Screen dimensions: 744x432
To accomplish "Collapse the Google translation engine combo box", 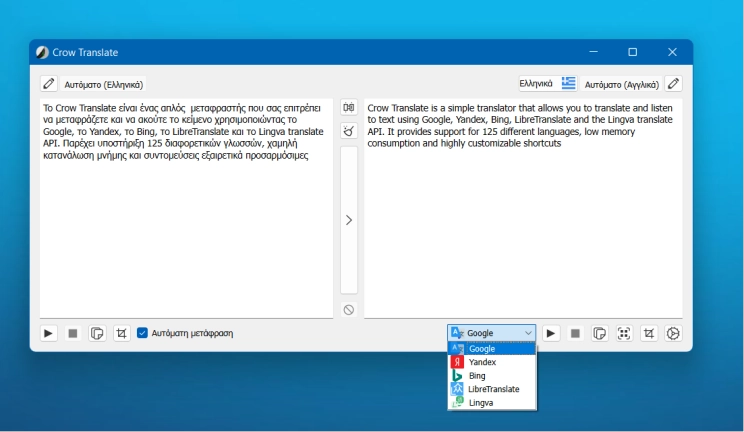I will (x=491, y=333).
